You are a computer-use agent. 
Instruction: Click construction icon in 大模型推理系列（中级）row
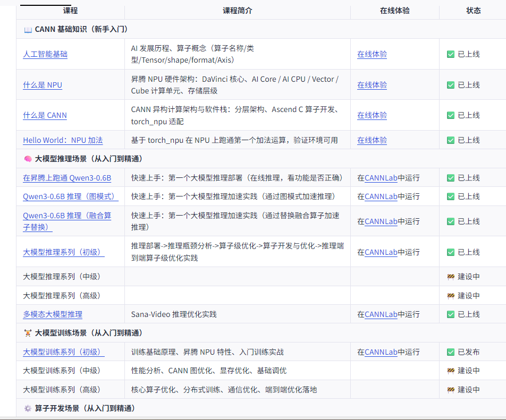(x=451, y=277)
